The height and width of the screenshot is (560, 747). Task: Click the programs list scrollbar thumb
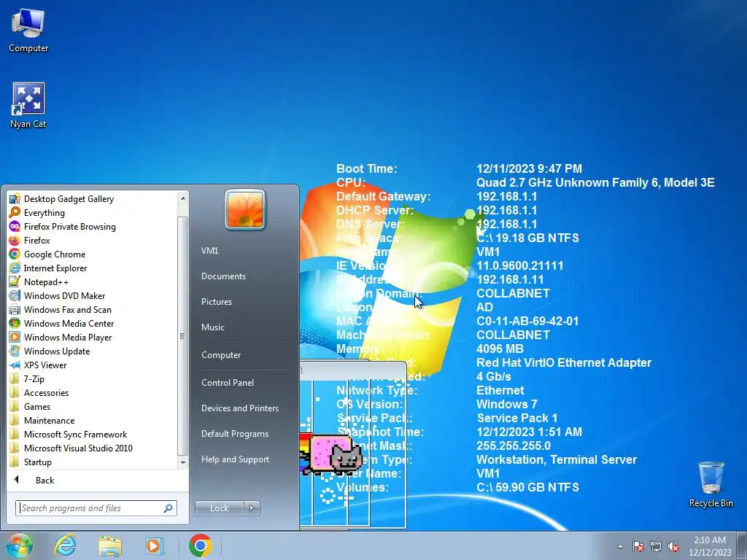coord(183,335)
